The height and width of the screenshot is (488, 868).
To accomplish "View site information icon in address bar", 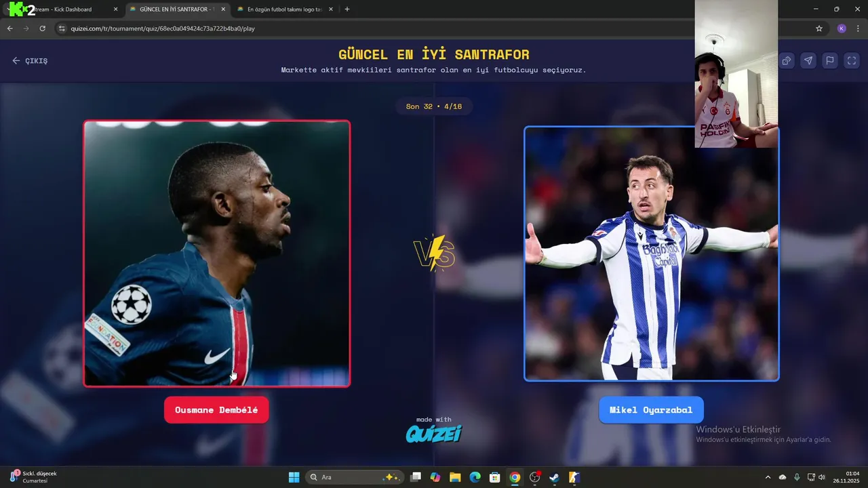I will point(62,28).
